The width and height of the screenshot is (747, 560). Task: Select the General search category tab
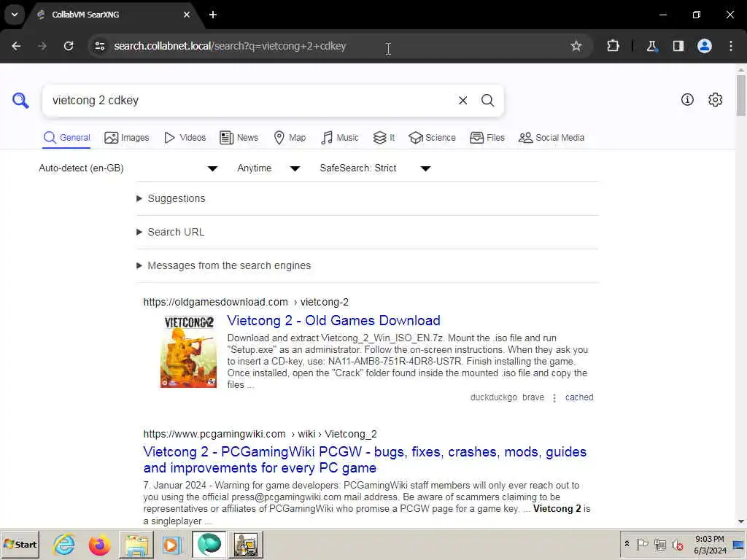click(x=66, y=138)
